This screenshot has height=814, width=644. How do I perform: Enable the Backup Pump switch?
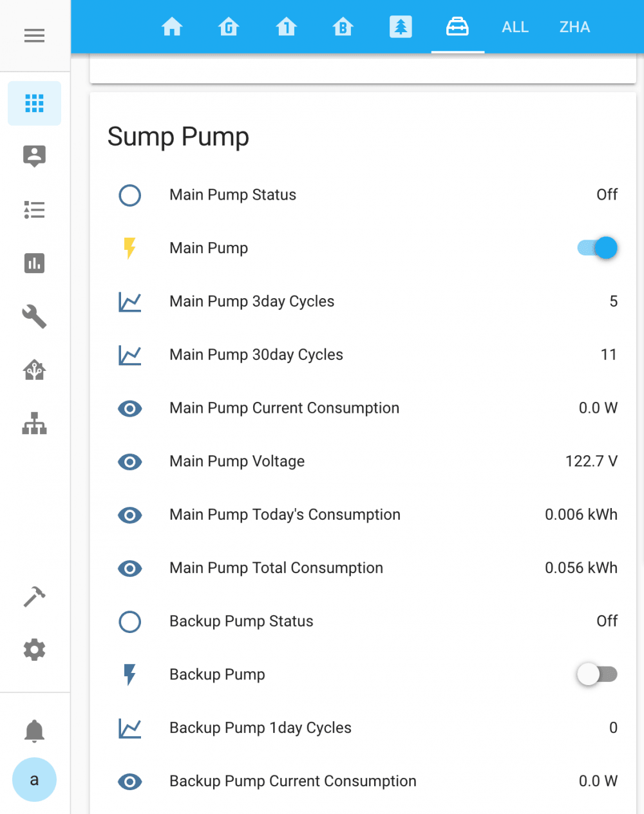point(596,674)
